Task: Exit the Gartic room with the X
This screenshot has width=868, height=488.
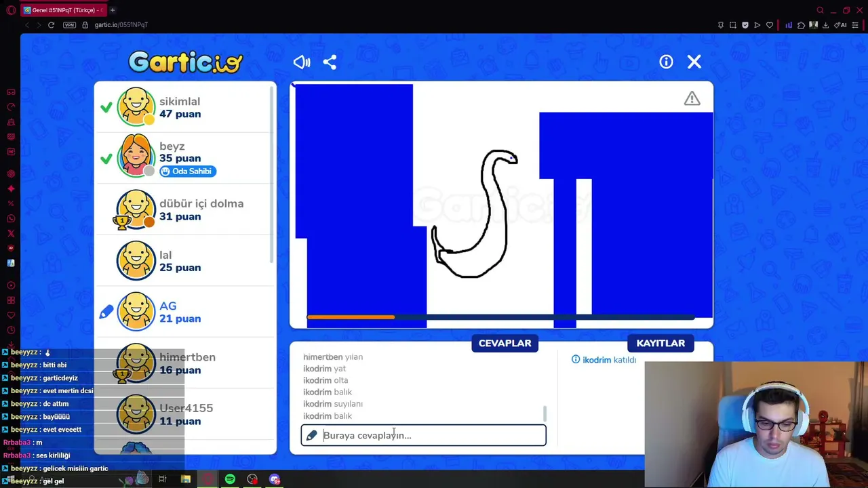Action: pyautogui.click(x=694, y=62)
